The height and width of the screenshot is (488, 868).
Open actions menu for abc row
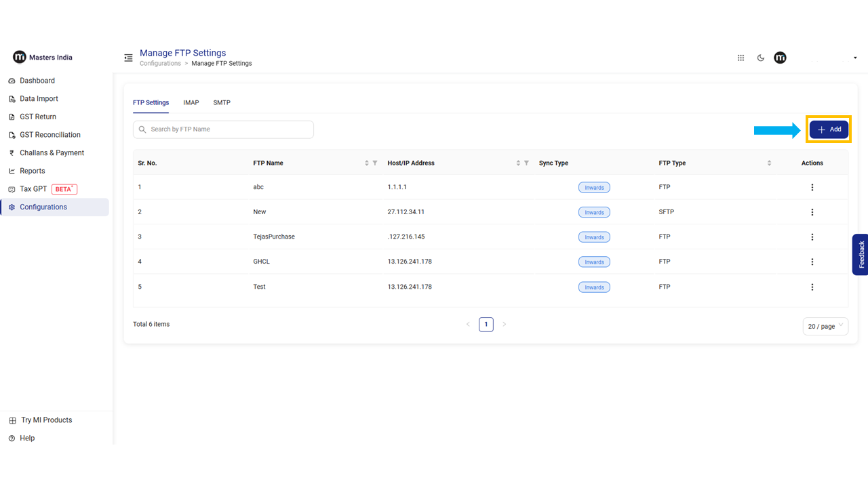(812, 188)
